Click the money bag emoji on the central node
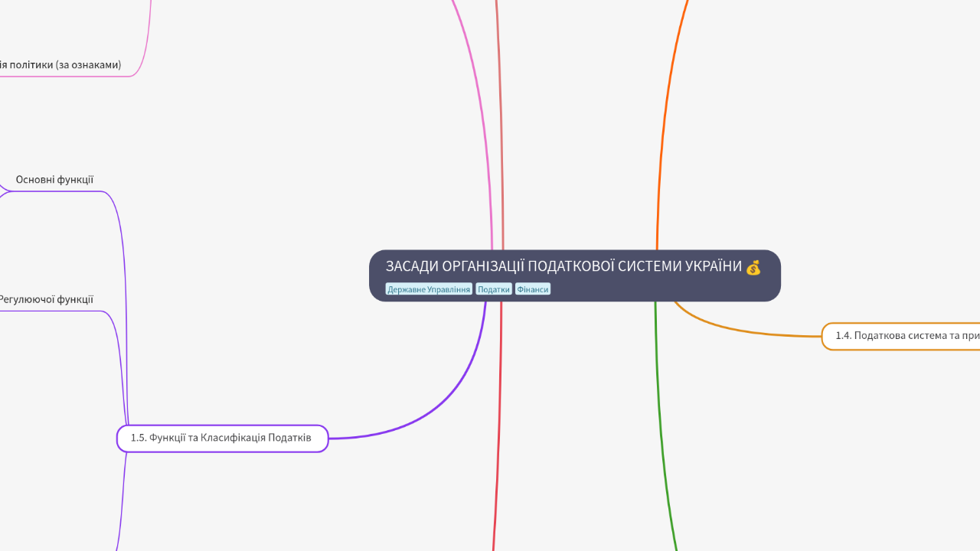 point(753,267)
